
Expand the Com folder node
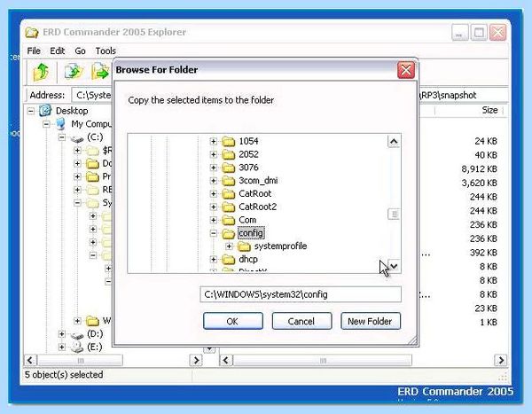(213, 220)
